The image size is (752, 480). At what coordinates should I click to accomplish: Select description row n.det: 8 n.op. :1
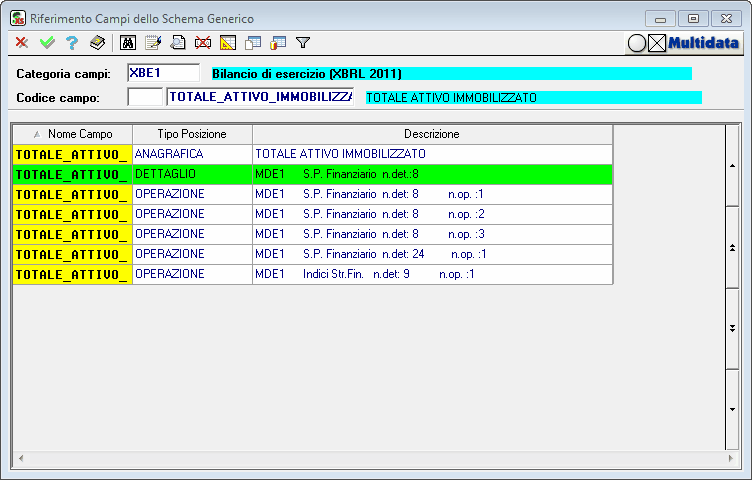coord(433,194)
